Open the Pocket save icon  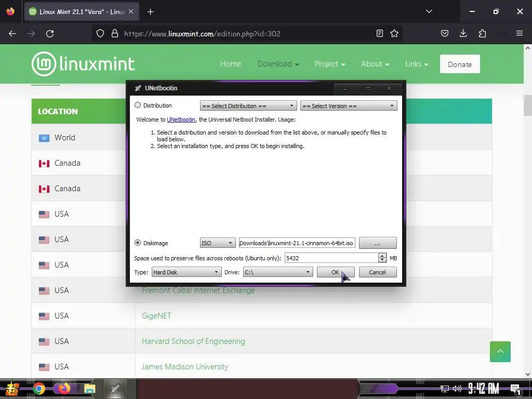click(445, 33)
